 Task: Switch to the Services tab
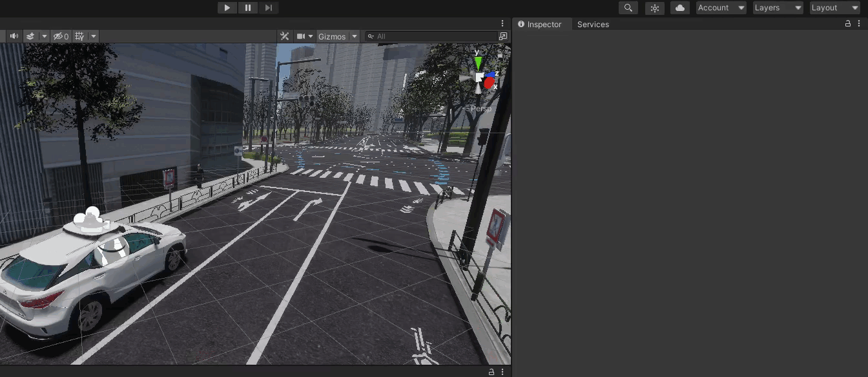[593, 25]
